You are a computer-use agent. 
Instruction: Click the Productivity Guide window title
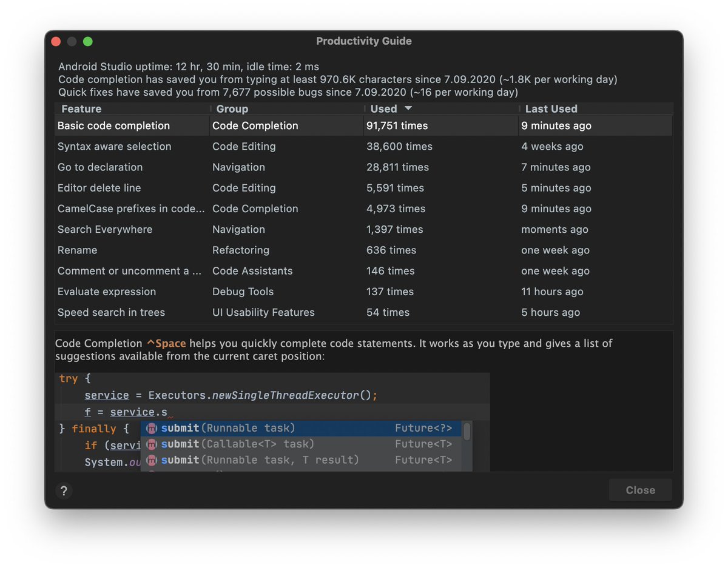364,41
